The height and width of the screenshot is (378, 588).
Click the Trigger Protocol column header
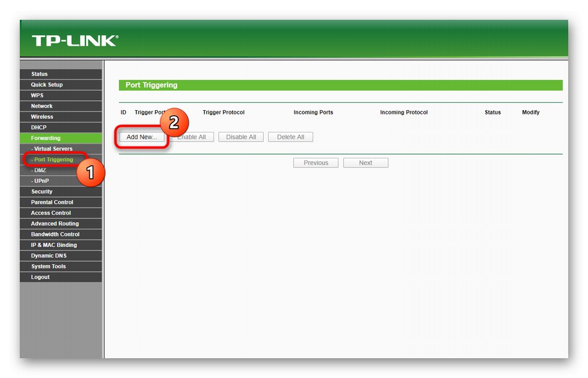tap(223, 112)
